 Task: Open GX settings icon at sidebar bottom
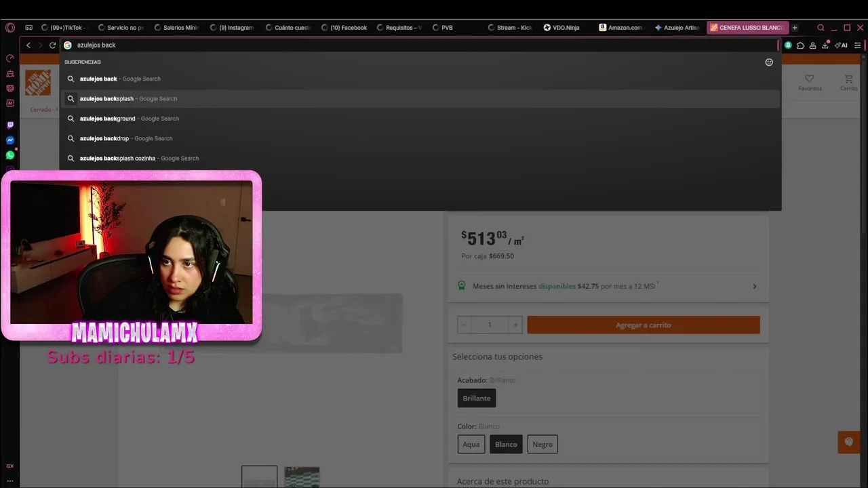(x=10, y=466)
